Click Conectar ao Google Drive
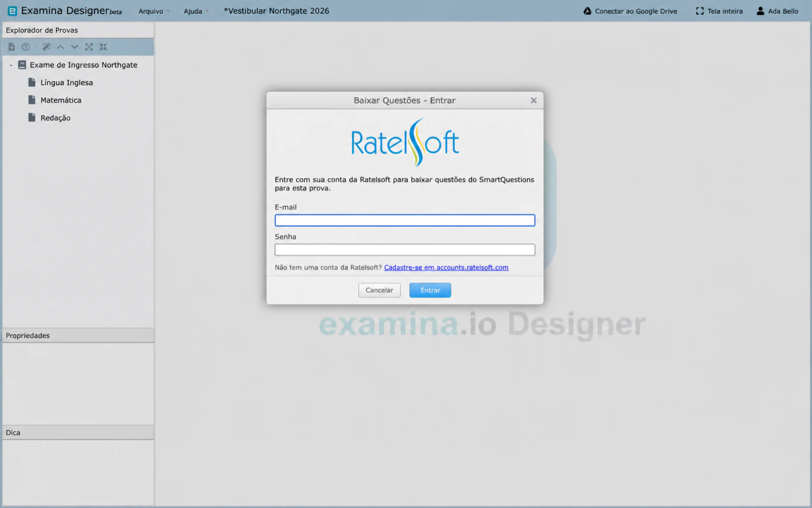The image size is (812, 508). pos(635,11)
